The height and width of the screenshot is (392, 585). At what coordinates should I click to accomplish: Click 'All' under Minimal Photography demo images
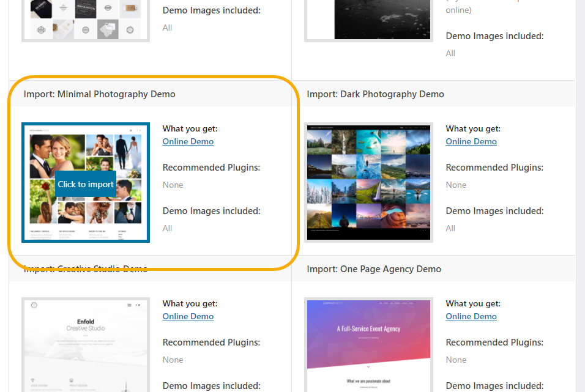tap(167, 228)
